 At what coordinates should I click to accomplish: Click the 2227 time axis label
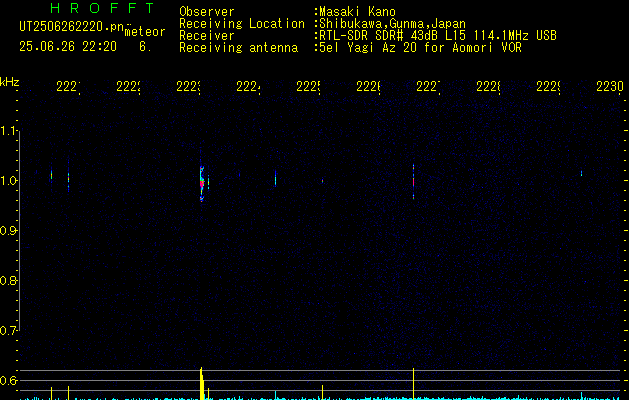[428, 86]
